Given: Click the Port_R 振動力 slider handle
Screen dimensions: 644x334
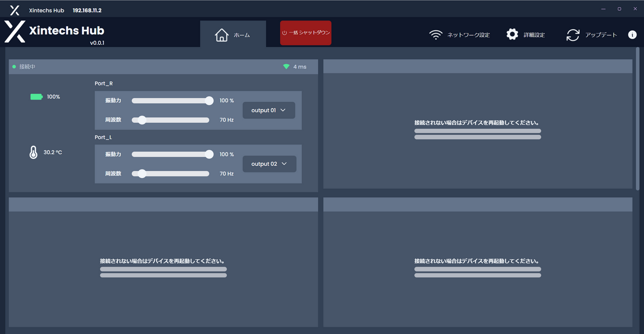Looking at the screenshot, I should [209, 101].
